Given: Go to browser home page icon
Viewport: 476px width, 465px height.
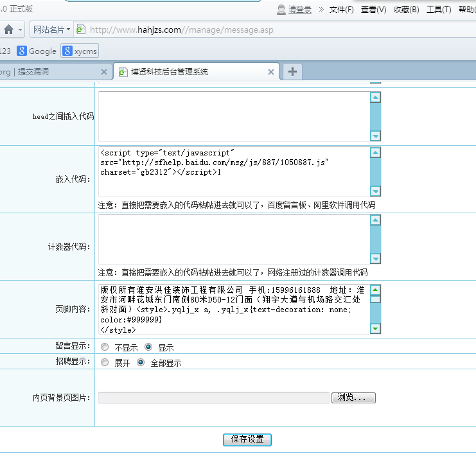Looking at the screenshot, I should point(9,30).
